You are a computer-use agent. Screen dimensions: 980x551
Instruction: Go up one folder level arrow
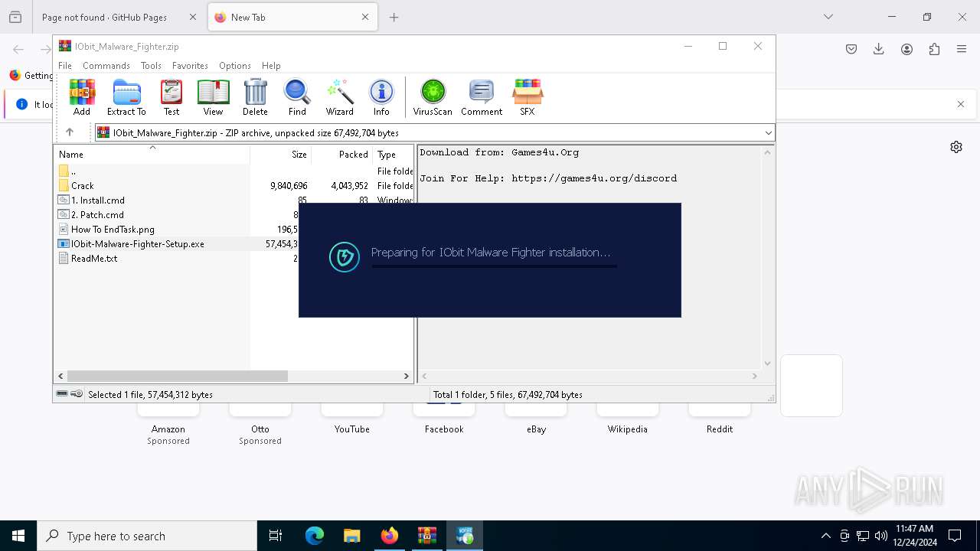point(70,132)
